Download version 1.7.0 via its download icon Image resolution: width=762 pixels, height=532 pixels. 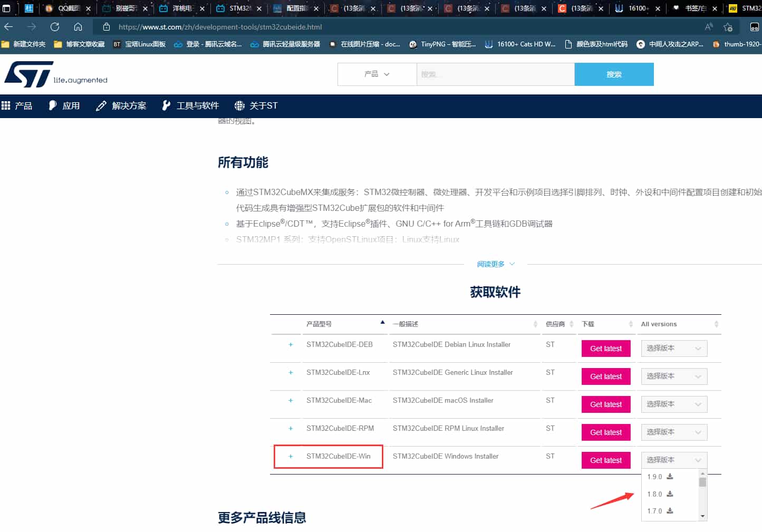pos(670,511)
